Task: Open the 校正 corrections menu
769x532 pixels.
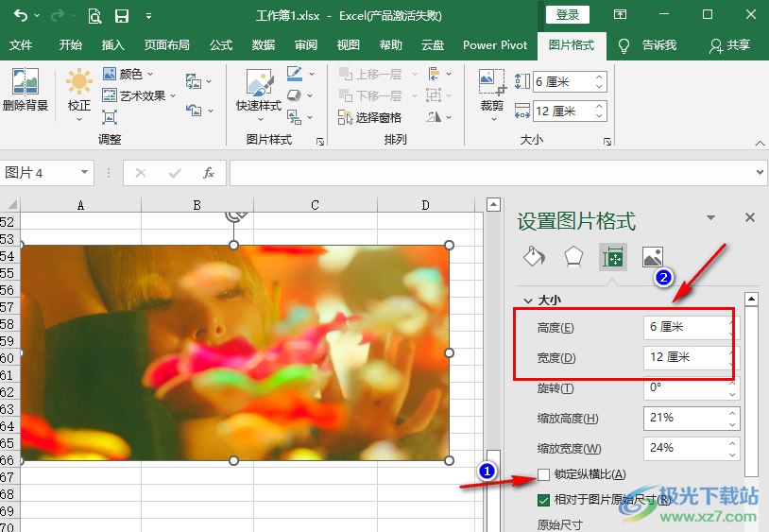Action: 79,94
